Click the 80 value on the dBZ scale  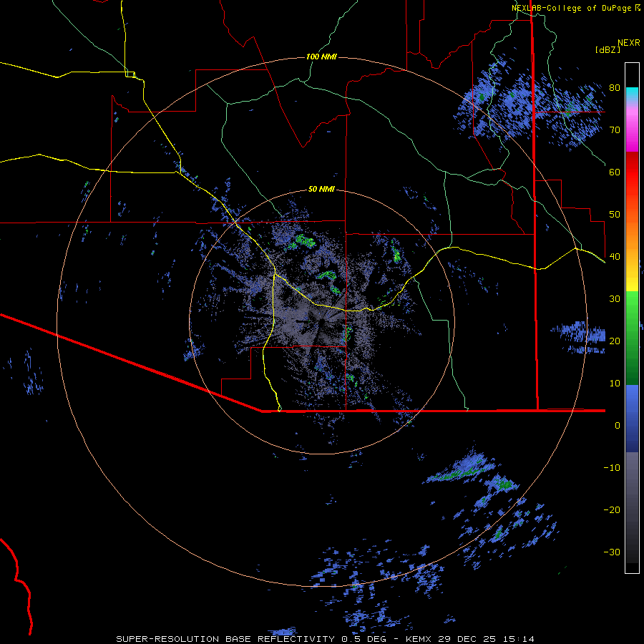tap(615, 87)
